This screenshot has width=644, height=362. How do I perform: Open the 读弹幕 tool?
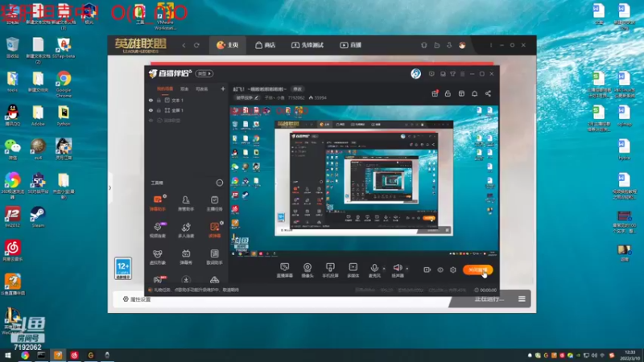[214, 230]
